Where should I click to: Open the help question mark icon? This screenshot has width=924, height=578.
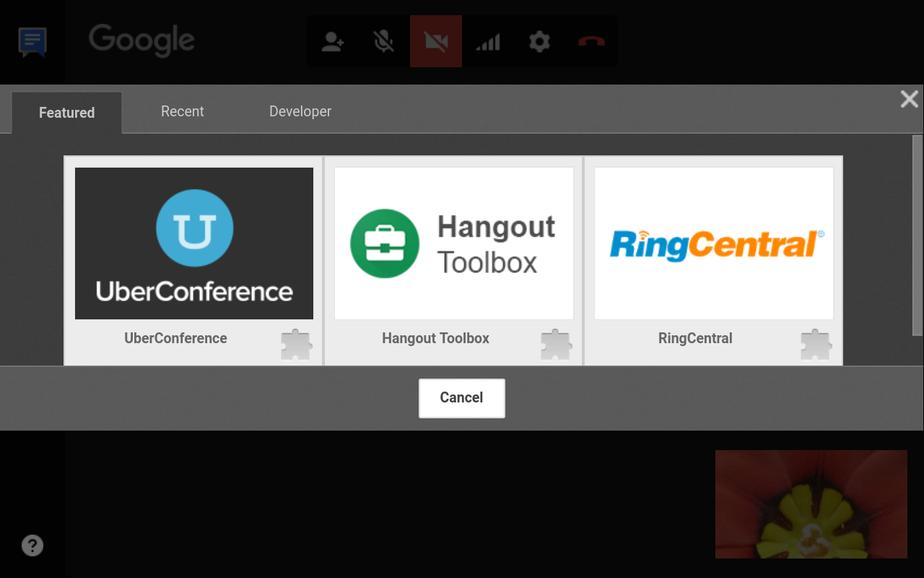[32, 545]
